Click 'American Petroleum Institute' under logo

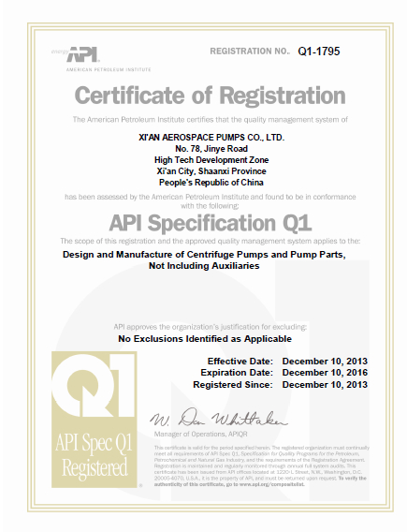[109, 69]
